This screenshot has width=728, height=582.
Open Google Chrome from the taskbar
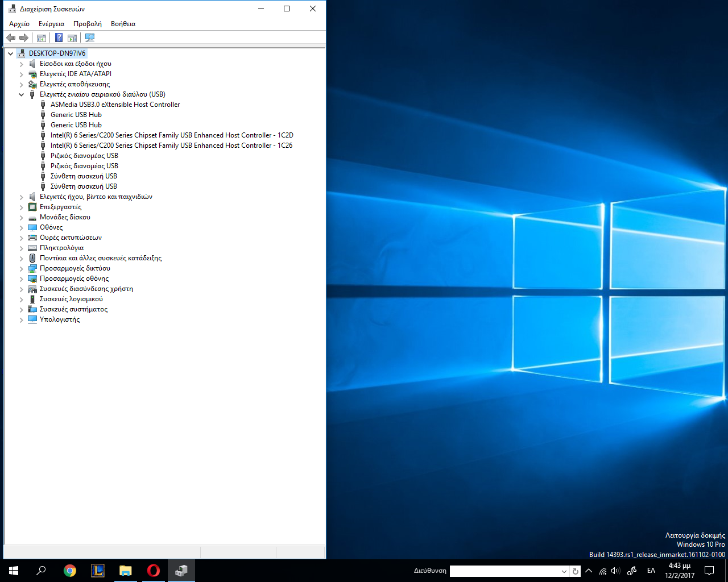(70, 571)
